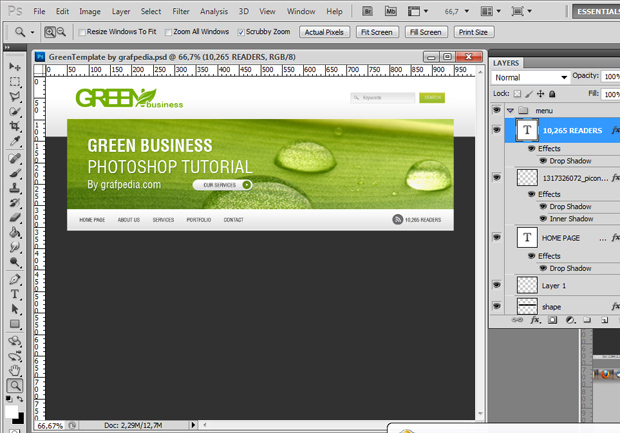The image size is (620, 433).
Task: Select the Brush tool
Action: 15,173
